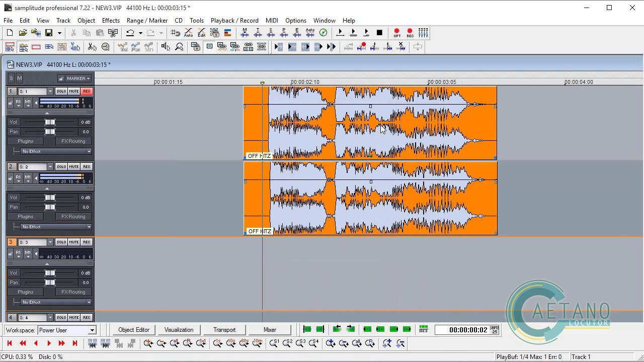Image resolution: width=644 pixels, height=362 pixels.
Task: Open the MIDI menu
Action: pos(272,21)
